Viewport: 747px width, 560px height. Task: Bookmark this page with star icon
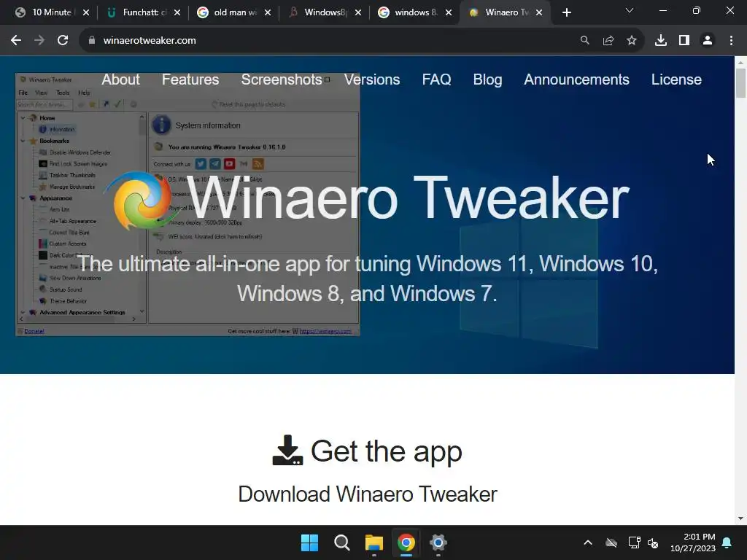tap(631, 41)
